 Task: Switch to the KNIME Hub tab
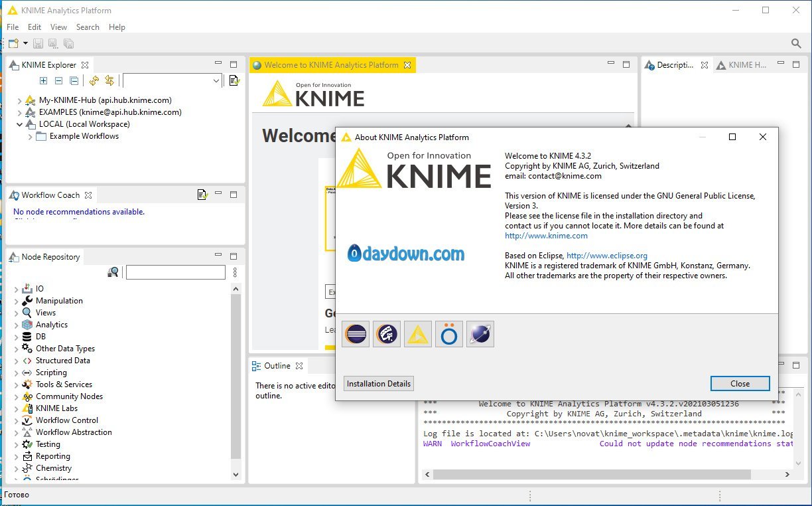[x=742, y=65]
